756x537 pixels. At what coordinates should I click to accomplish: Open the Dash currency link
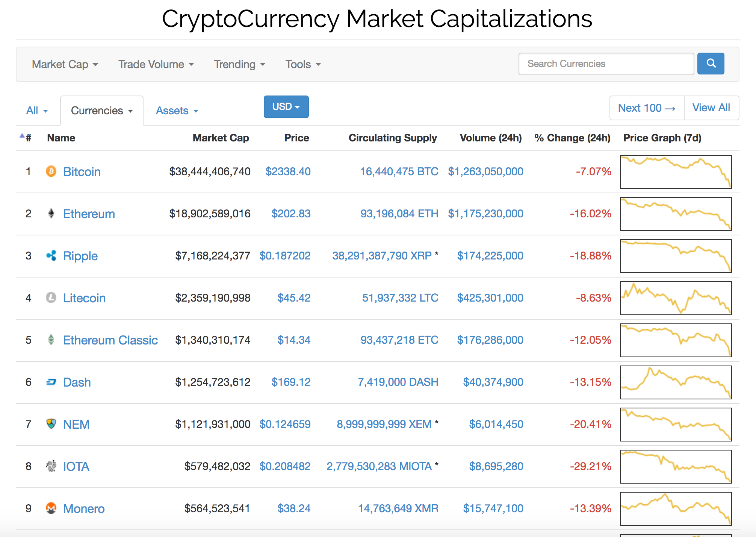[77, 382]
